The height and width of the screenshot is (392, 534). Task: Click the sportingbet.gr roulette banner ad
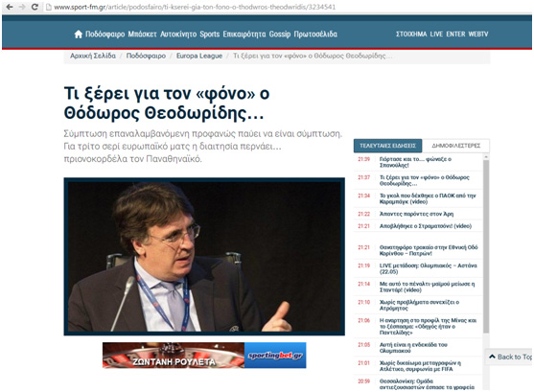click(204, 356)
